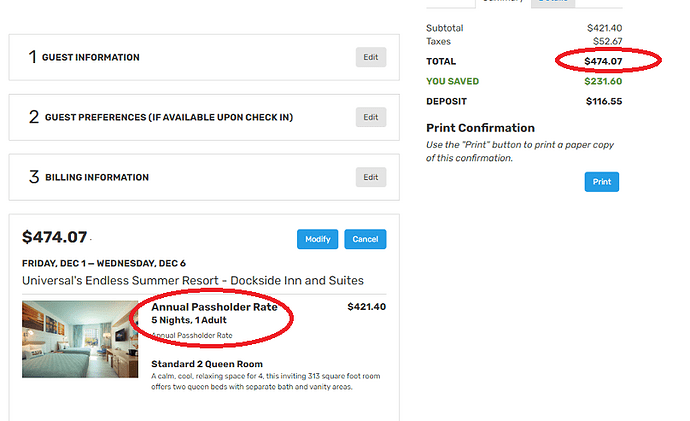Click the Annual Passholder Rate title
Image resolution: width=690 pixels, height=421 pixels.
point(214,307)
